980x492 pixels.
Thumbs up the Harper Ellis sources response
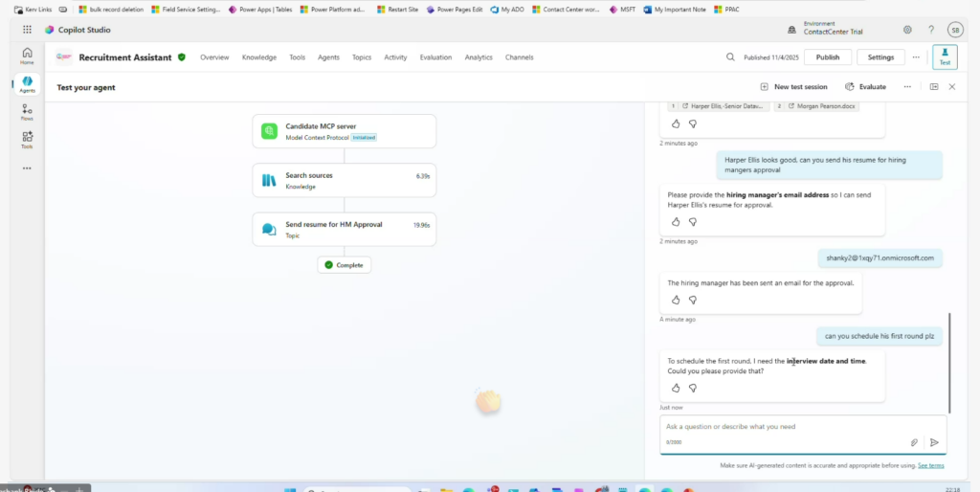click(676, 123)
